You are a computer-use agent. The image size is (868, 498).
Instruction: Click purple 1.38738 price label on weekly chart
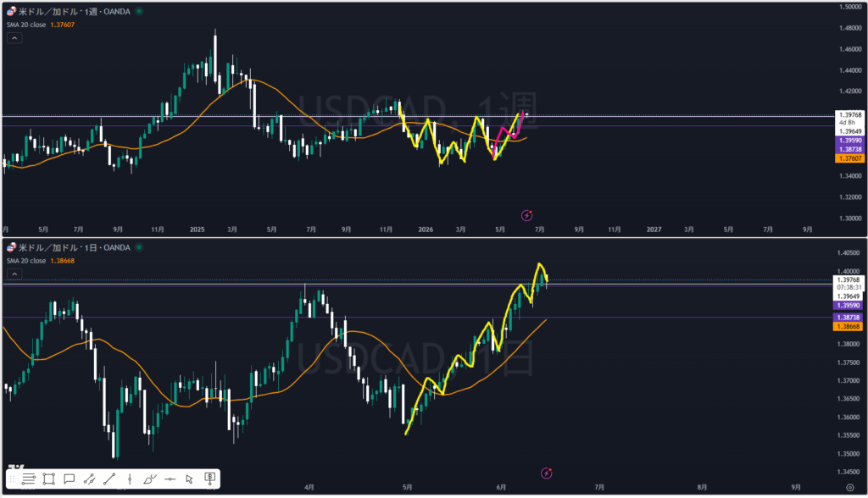tap(849, 149)
